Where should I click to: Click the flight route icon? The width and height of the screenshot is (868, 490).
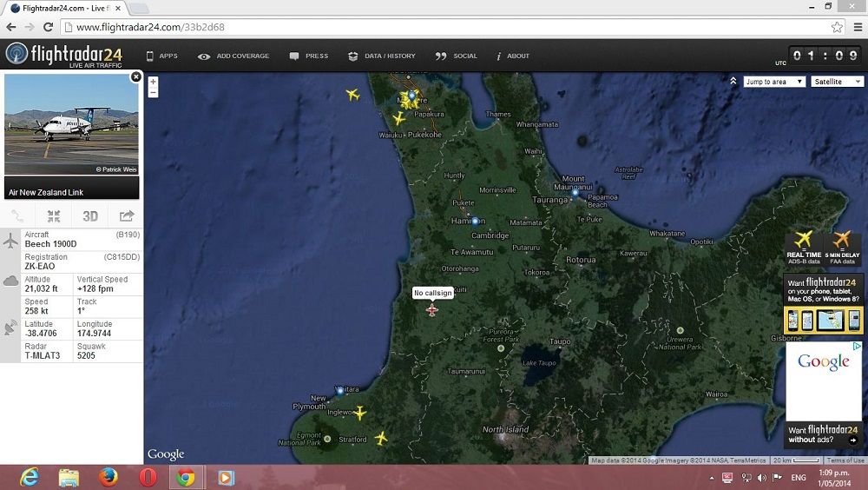coord(17,216)
